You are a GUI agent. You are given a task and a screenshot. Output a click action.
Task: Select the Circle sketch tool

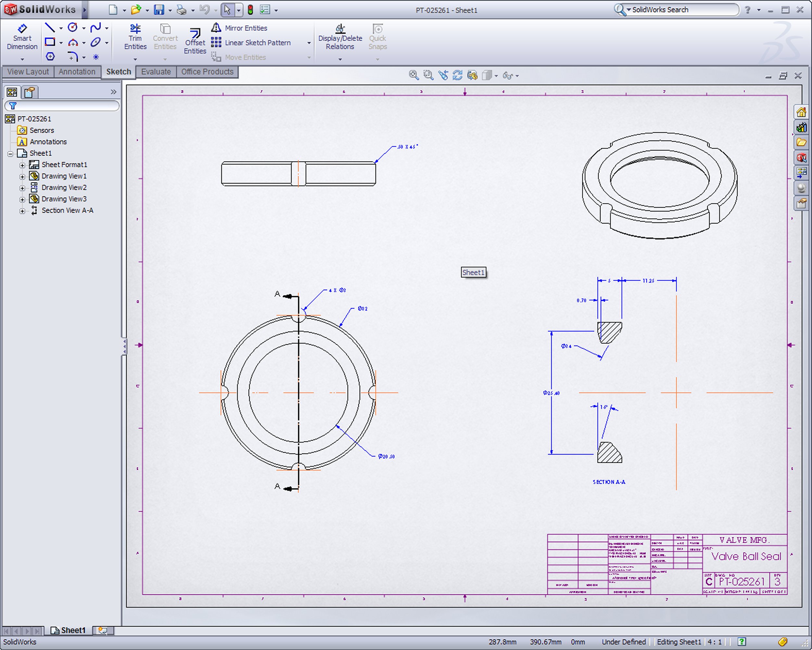click(x=72, y=28)
